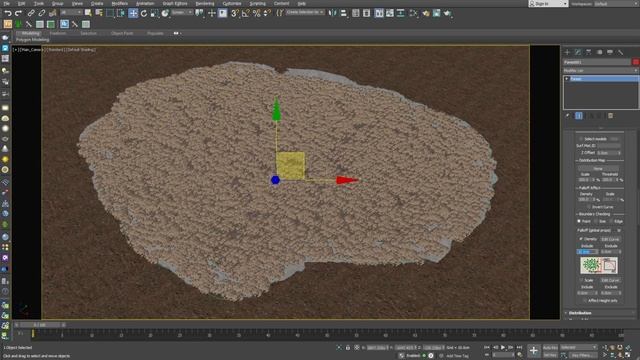Click the Scale Edit Curve button
This screenshot has height=360, width=640.
(610, 280)
